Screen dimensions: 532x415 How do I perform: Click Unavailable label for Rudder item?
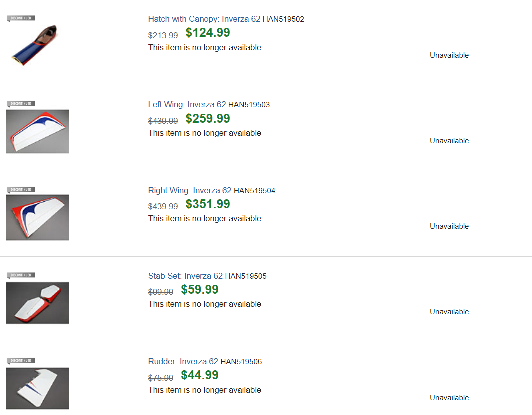449,398
